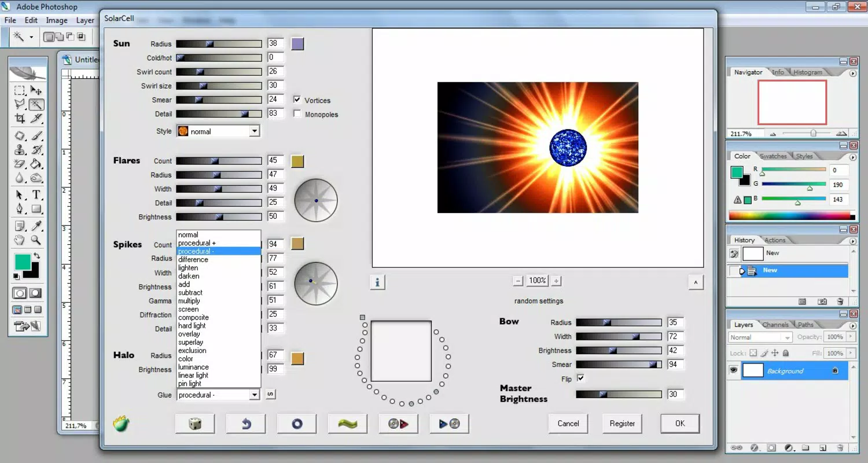Choose 'overlay' in the glue mode list
Viewport: 868px width, 463px height.
[189, 334]
